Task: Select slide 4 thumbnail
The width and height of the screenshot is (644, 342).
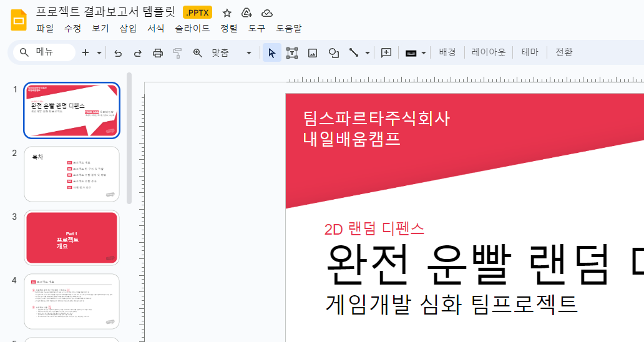Action: (x=72, y=301)
